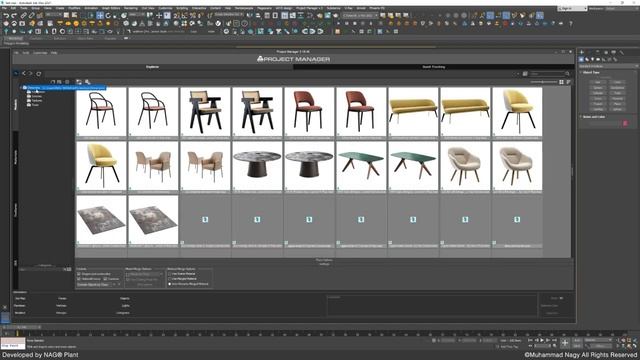Open File menu in Project Manager window

(16, 53)
